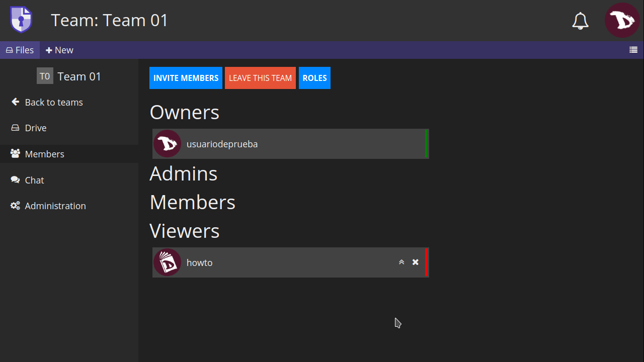Click the CryptPad shield logo
The height and width of the screenshot is (362, 644).
click(21, 20)
